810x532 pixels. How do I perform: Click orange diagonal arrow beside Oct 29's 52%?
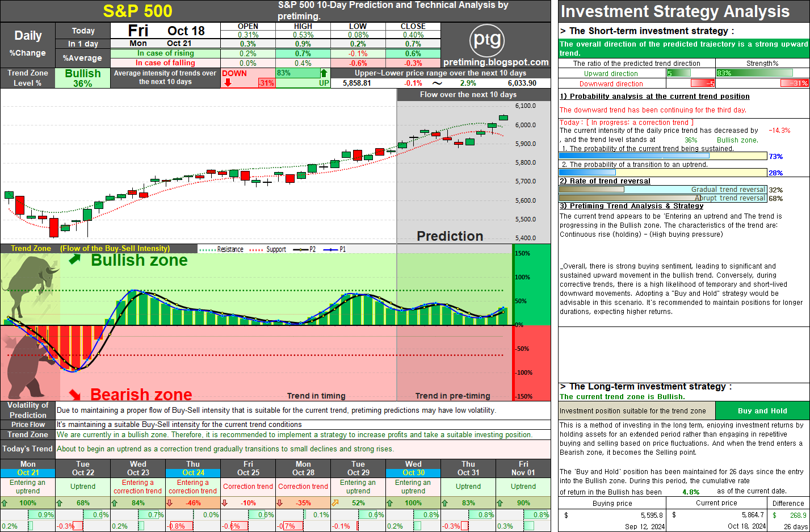pos(335,502)
